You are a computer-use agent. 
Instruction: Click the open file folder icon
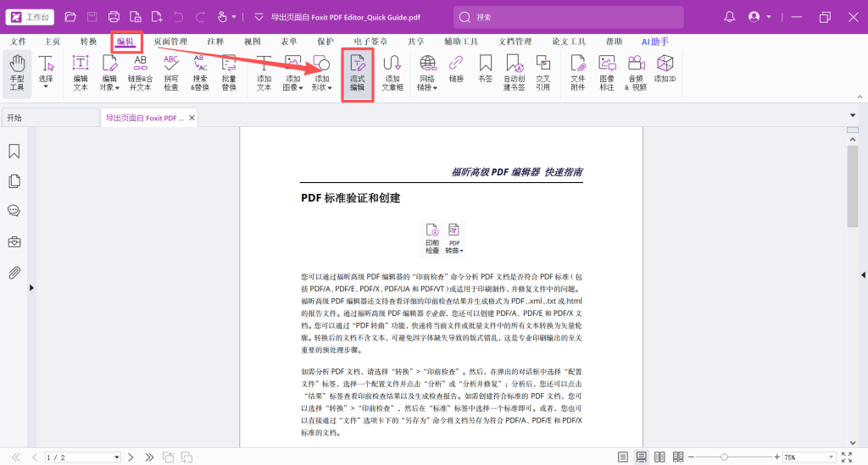[x=70, y=17]
